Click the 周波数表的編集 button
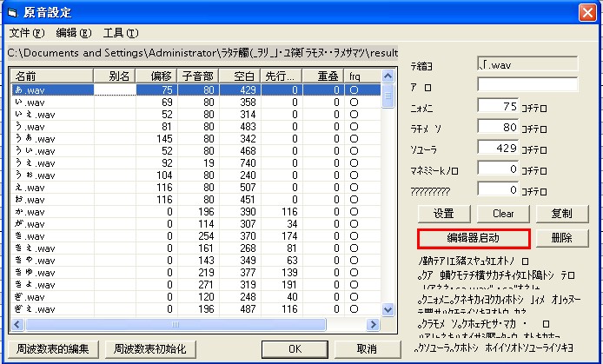 53,349
